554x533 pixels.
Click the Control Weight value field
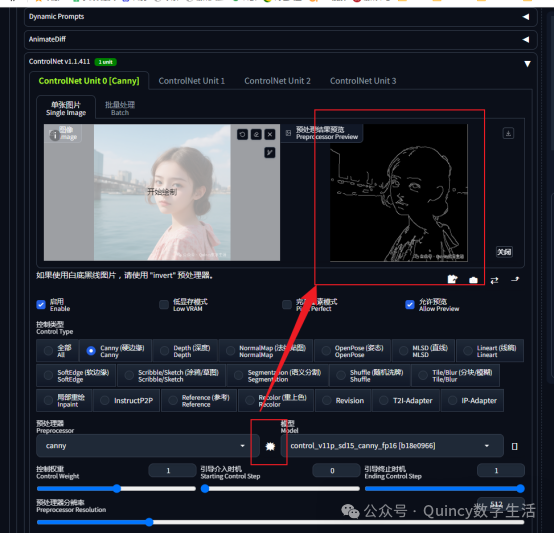tap(172, 470)
